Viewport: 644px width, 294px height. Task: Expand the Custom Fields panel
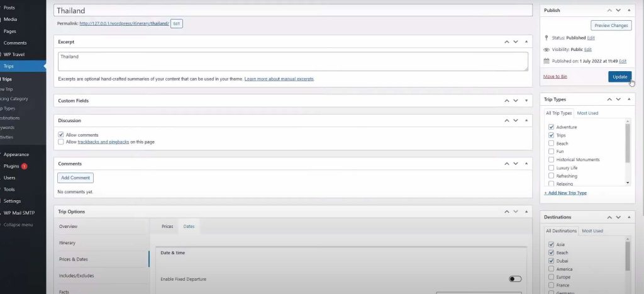coord(526,101)
